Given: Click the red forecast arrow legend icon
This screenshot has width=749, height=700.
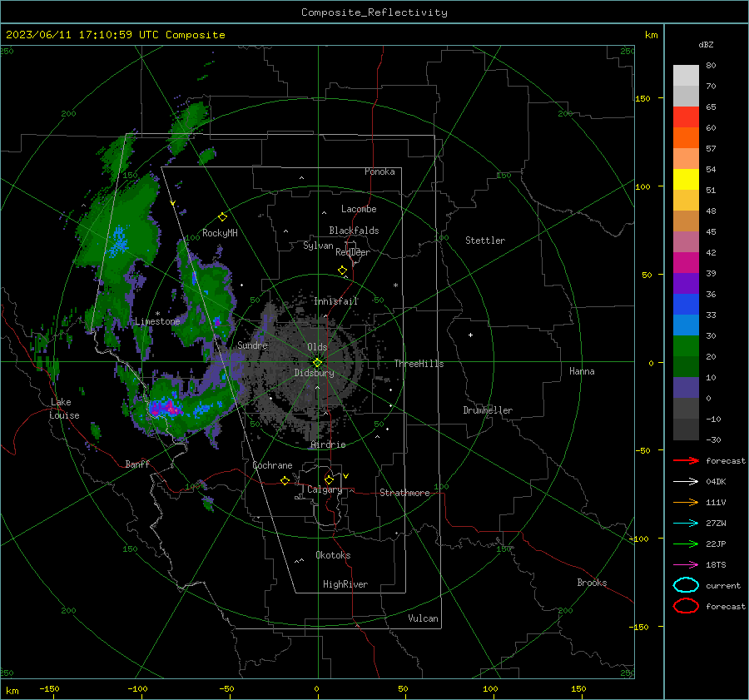Looking at the screenshot, I should pyautogui.click(x=686, y=460).
